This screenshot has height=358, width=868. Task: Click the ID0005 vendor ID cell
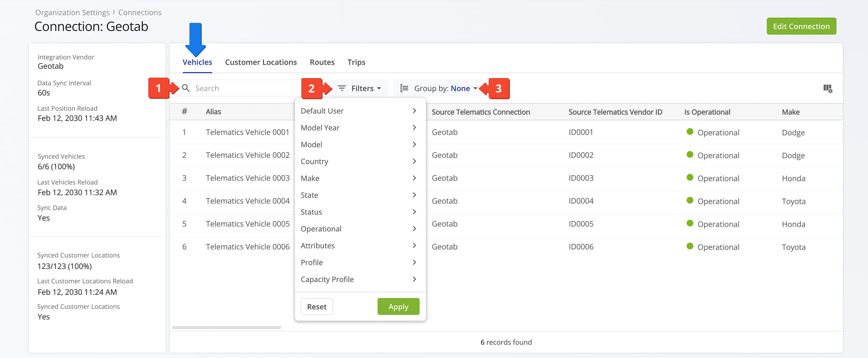[581, 224]
